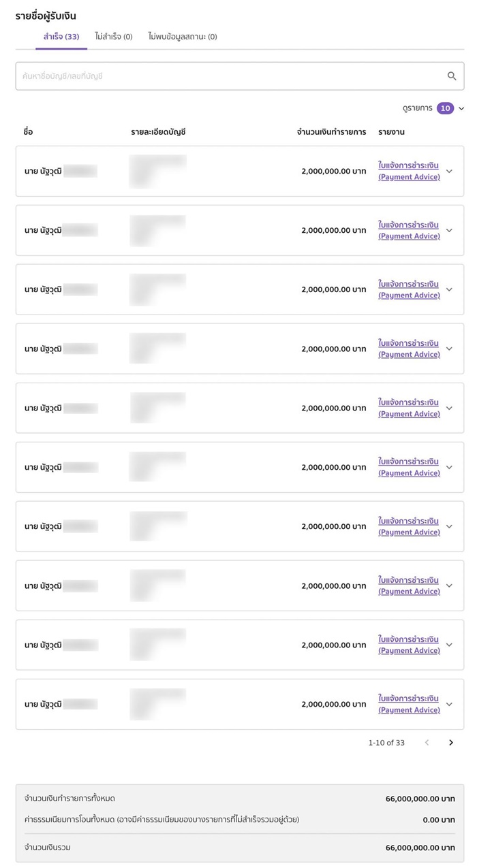Expand the third recipient row chevron

449,290
